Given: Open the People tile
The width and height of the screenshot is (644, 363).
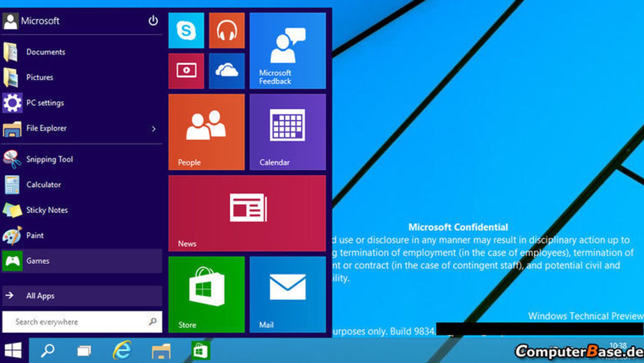Looking at the screenshot, I should 206,132.
